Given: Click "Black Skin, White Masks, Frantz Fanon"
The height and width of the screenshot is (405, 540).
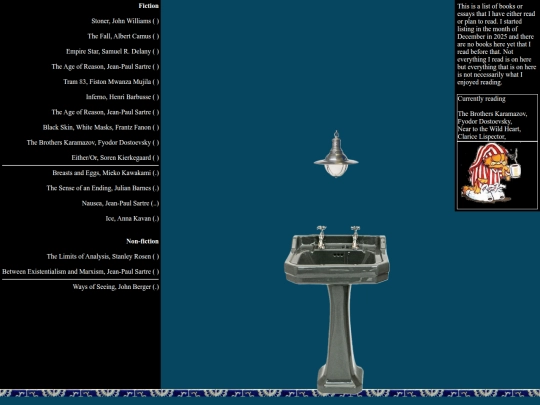Looking at the screenshot, I should 101,127.
